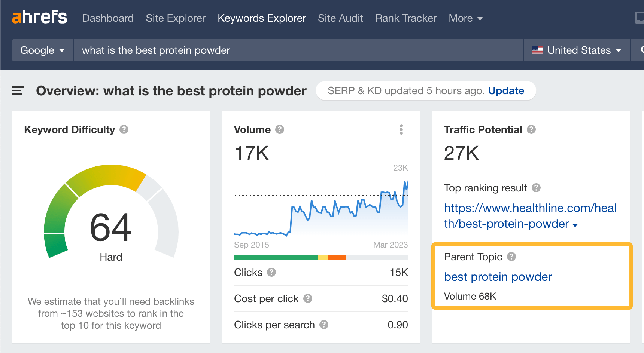Click the Volume help question mark icon
The image size is (644, 353).
click(280, 129)
